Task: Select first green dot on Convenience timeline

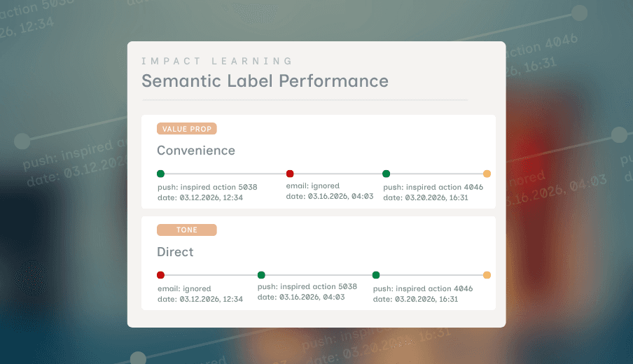Action: pyautogui.click(x=160, y=174)
